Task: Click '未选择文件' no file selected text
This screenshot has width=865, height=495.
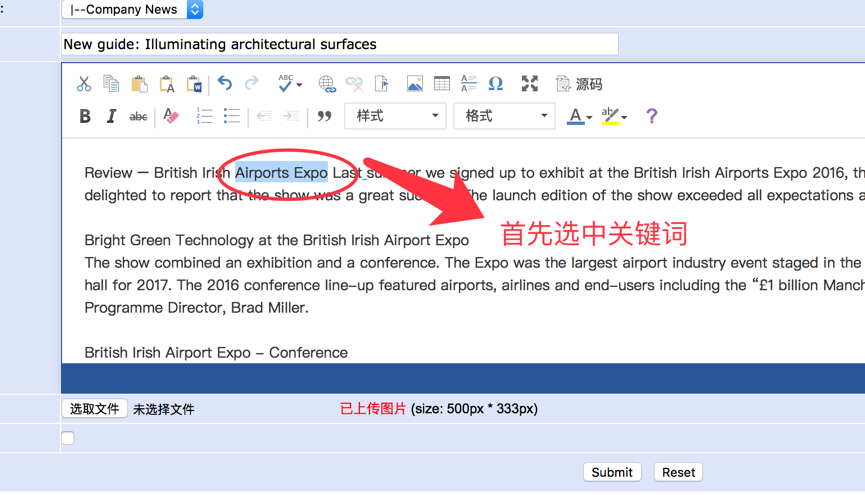Action: 164,409
